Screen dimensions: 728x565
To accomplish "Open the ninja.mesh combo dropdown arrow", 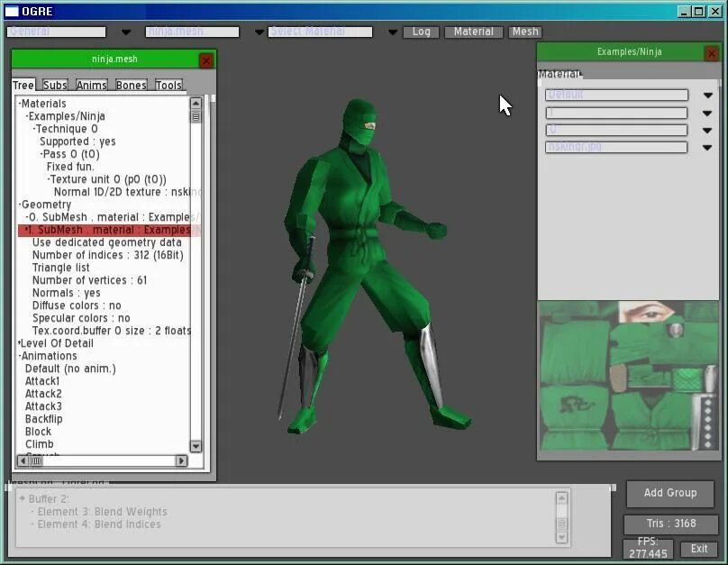I will (x=259, y=32).
